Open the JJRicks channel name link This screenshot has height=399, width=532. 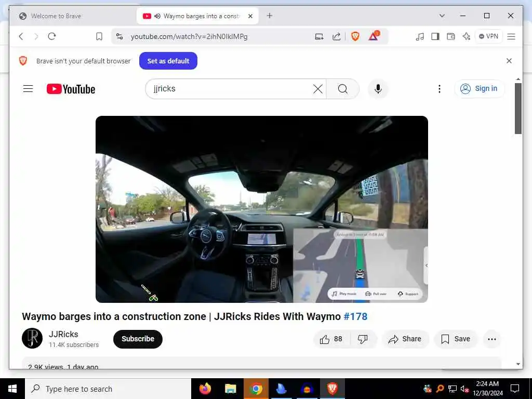(63, 334)
